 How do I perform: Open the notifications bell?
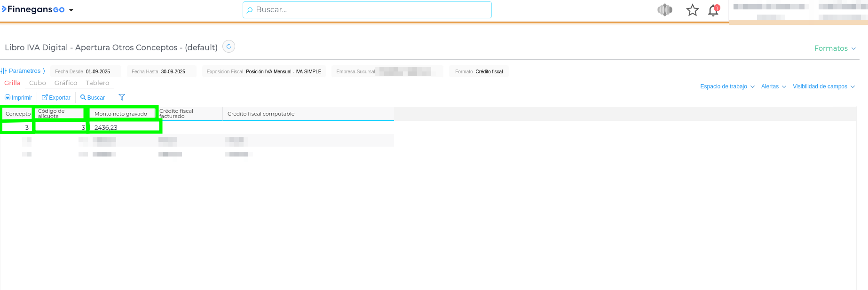point(713,10)
